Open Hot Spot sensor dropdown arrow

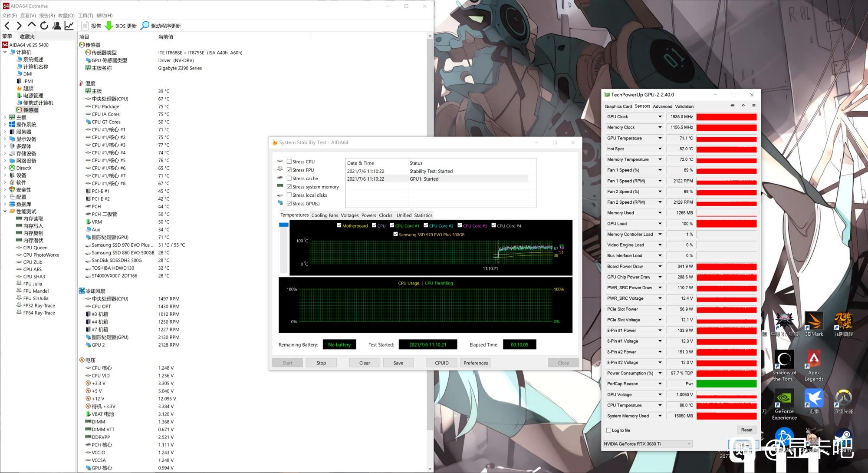point(660,149)
